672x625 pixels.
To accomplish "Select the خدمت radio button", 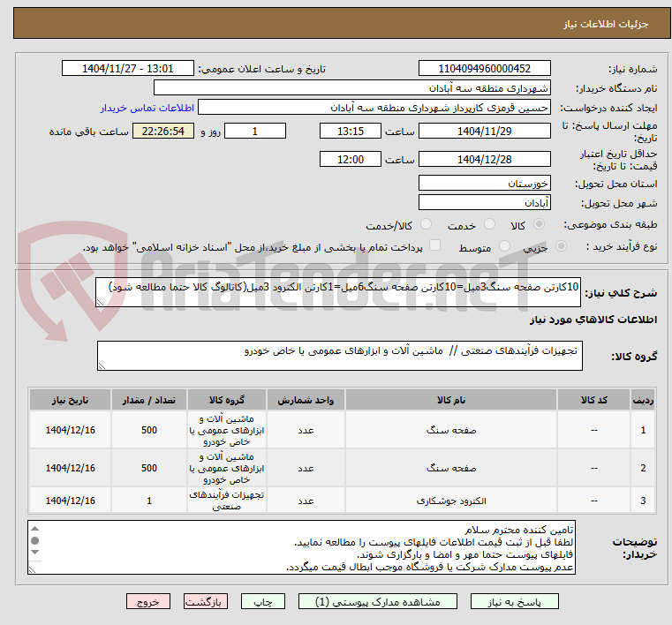I will point(489,224).
